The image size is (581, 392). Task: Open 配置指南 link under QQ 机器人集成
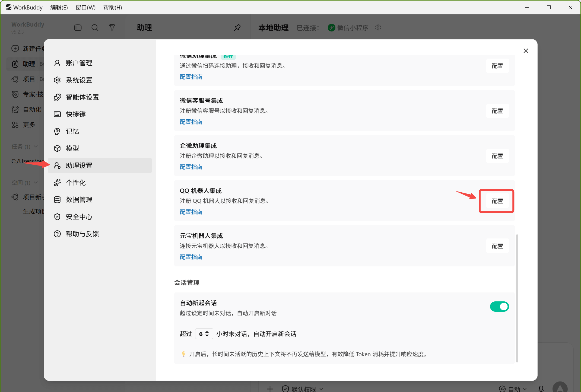tap(191, 212)
